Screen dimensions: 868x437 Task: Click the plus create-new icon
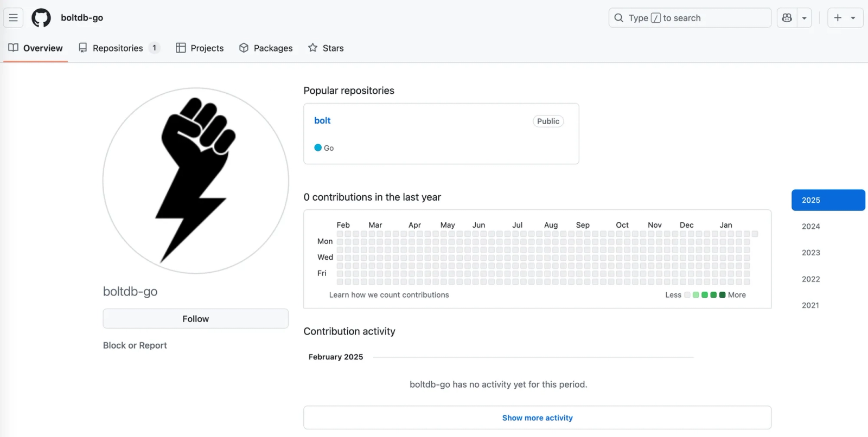pyautogui.click(x=838, y=18)
